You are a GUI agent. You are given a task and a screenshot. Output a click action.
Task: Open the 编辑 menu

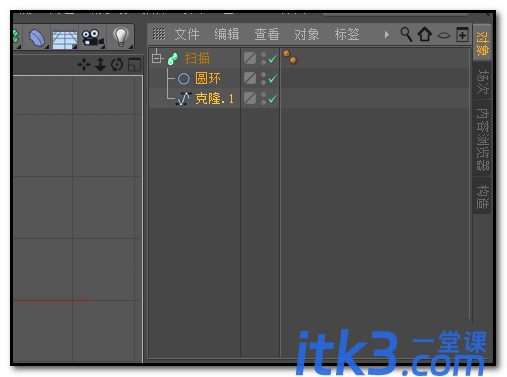227,34
